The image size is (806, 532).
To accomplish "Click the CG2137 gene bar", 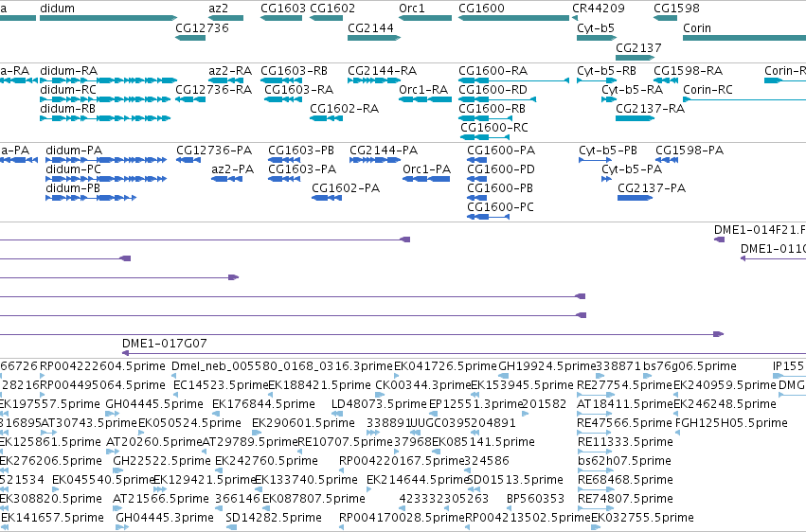I will point(636,58).
